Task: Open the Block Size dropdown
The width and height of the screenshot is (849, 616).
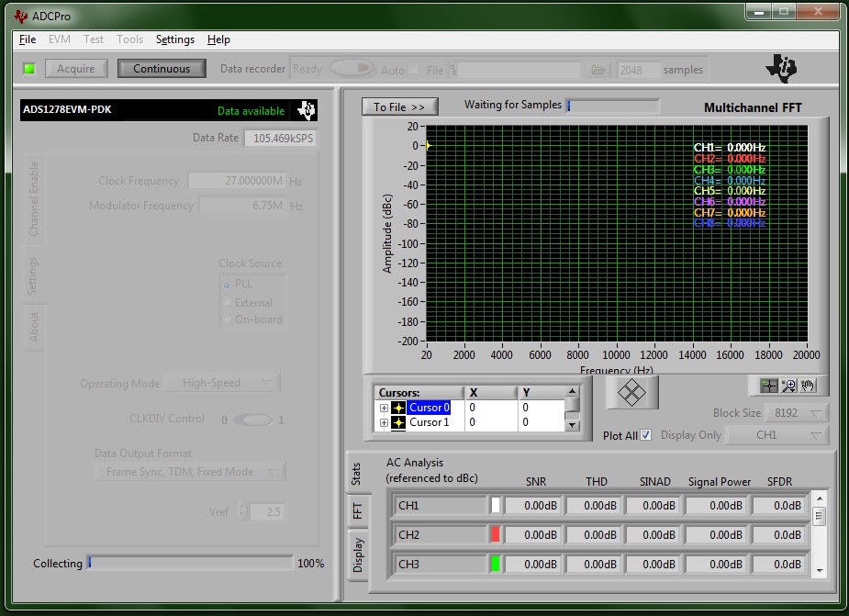Action: (x=797, y=413)
